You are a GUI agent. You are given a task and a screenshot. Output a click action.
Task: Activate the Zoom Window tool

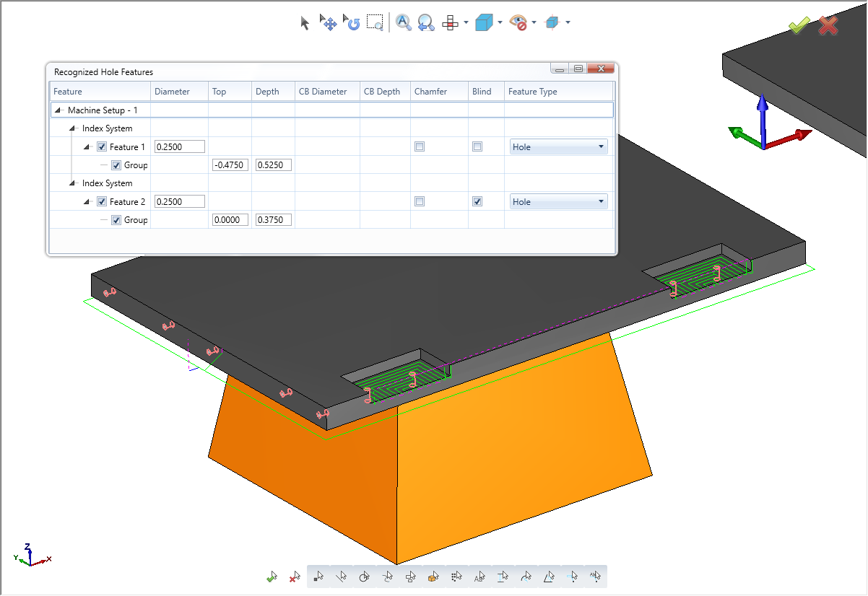pos(375,22)
